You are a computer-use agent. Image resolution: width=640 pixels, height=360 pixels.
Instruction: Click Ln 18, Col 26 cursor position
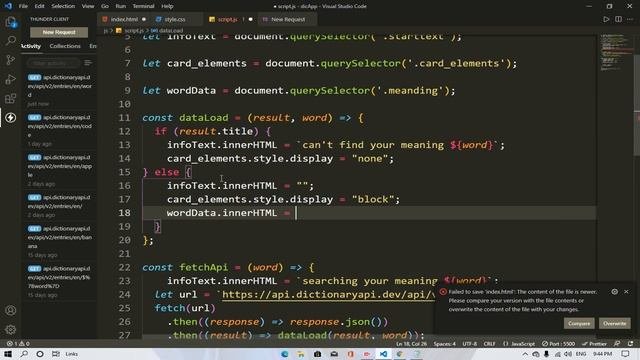pos(411,344)
